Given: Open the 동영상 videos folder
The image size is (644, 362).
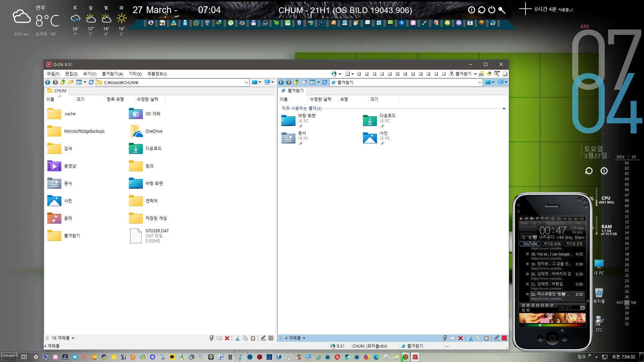Looking at the screenshot, I should pyautogui.click(x=62, y=166).
